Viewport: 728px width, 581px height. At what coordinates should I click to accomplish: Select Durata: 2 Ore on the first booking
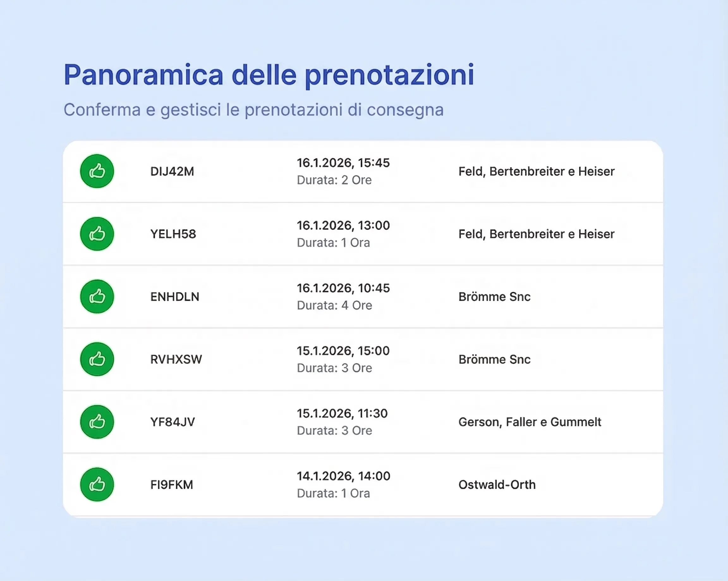334,180
